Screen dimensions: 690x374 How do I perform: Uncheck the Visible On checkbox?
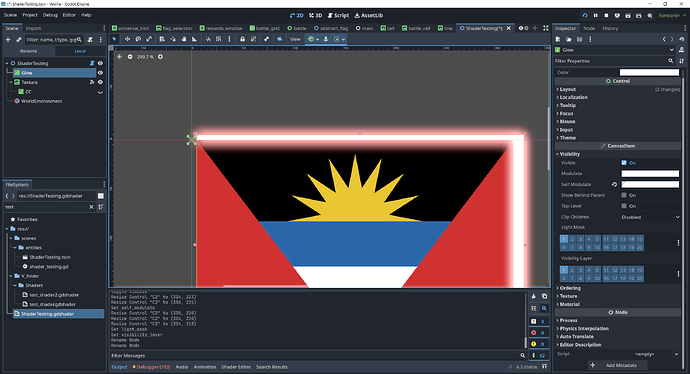coord(624,163)
